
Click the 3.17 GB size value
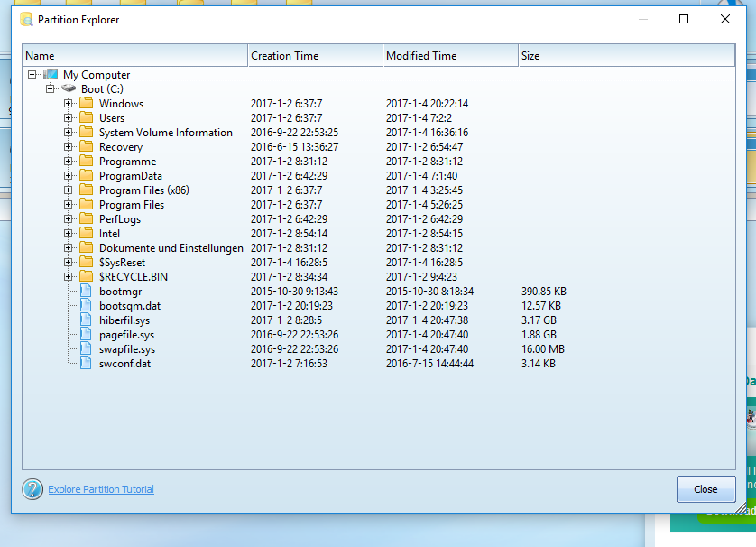coord(539,320)
